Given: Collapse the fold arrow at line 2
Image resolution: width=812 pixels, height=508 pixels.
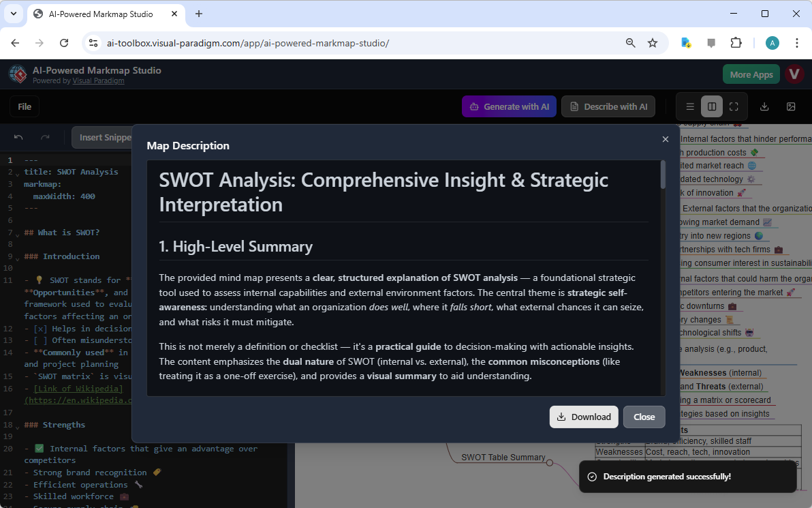Looking at the screenshot, I should 18,173.
